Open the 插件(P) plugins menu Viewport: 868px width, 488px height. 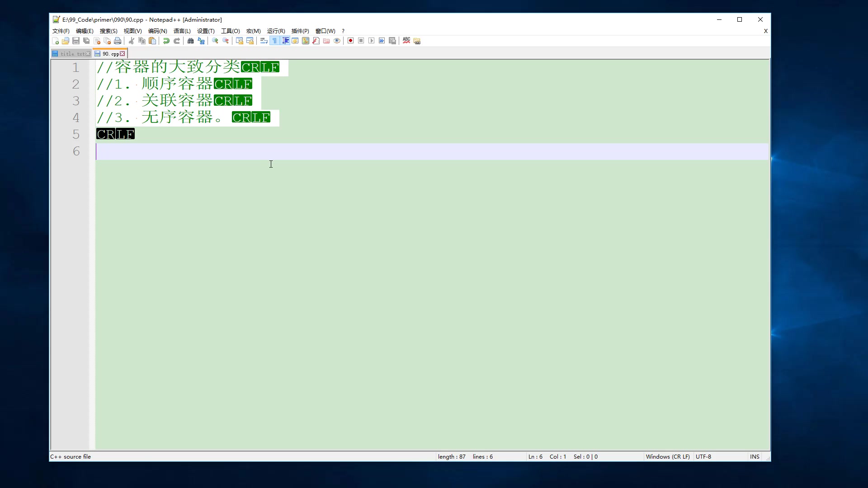(x=299, y=31)
